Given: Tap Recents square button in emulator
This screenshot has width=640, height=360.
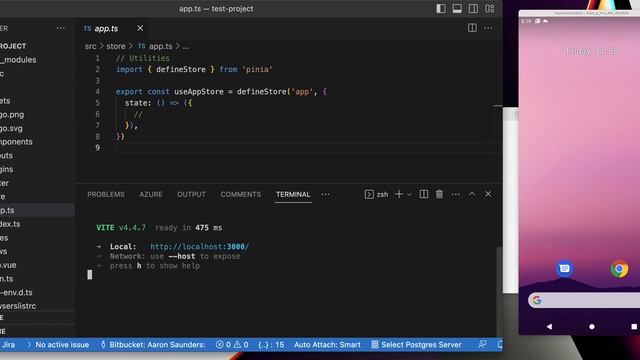Looking at the screenshot, I should tap(634, 327).
